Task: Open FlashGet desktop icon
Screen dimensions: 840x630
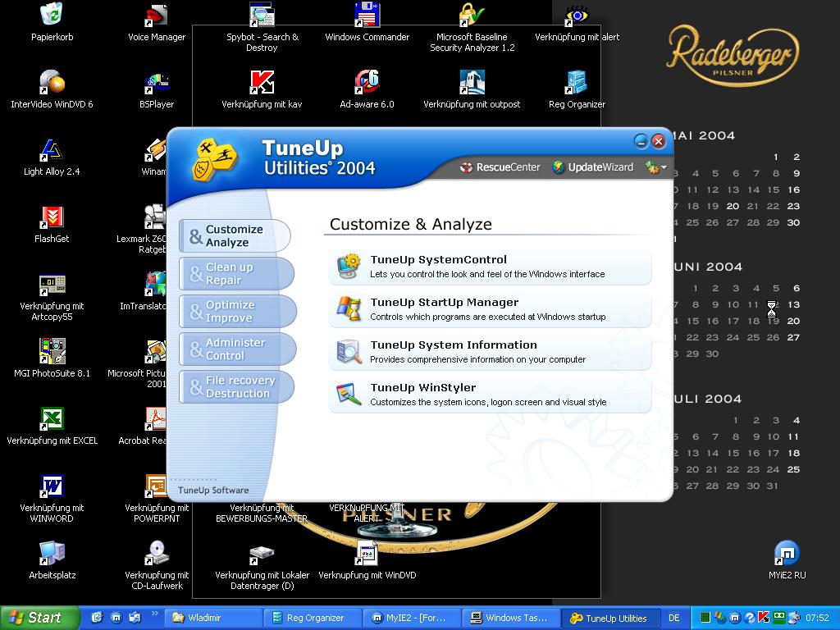Action: [52, 225]
